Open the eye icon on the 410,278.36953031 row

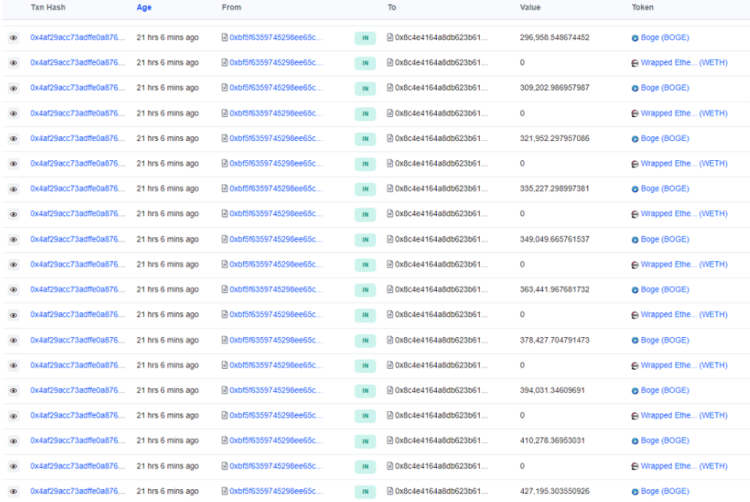click(x=13, y=441)
